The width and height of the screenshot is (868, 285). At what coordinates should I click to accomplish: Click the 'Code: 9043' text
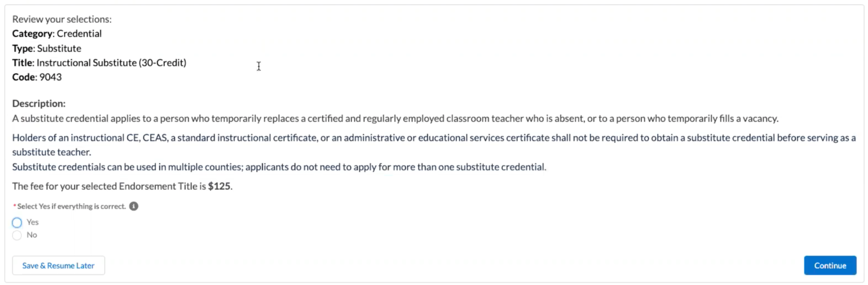37,77
